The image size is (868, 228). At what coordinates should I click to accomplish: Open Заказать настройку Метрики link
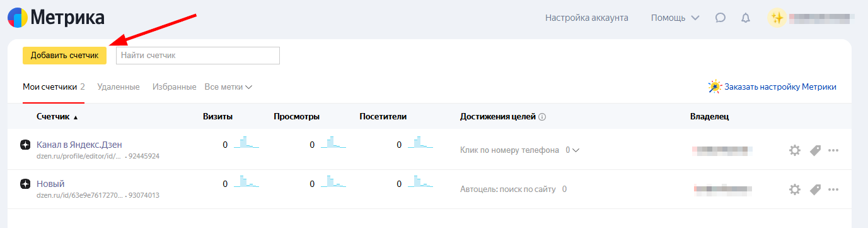780,87
